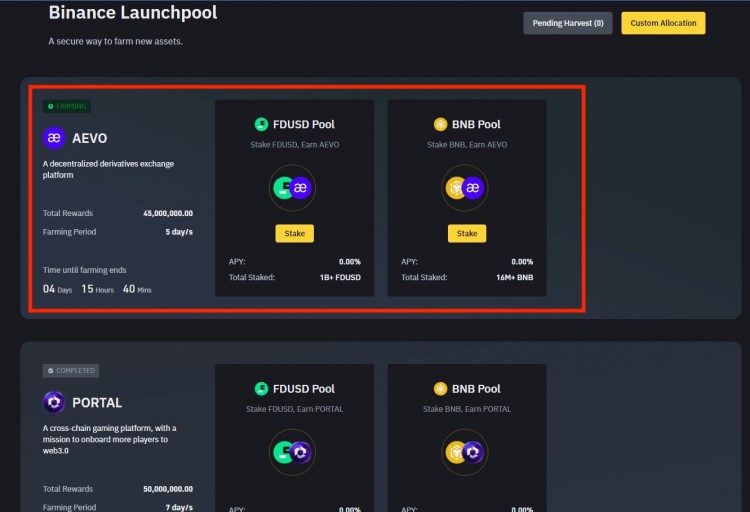Click the 40 Mins countdown value
Image resolution: width=750 pixels, height=512 pixels.
click(x=137, y=289)
